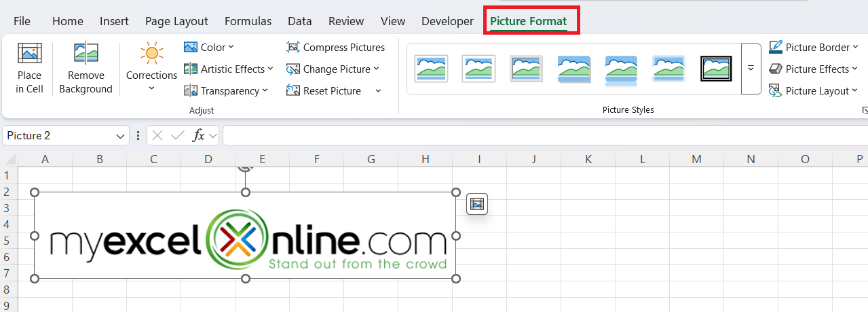Click the Select All corner triangle

tap(9, 160)
